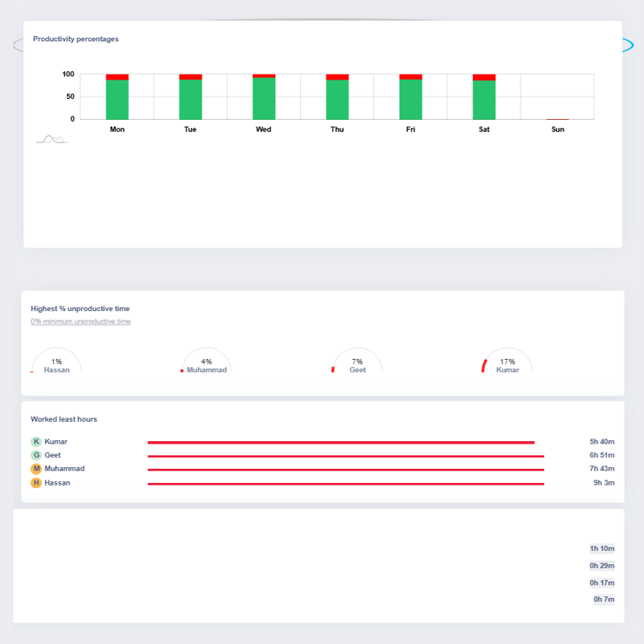This screenshot has width=644, height=644.
Task: Click the Saturday productivity bar
Action: (484, 97)
